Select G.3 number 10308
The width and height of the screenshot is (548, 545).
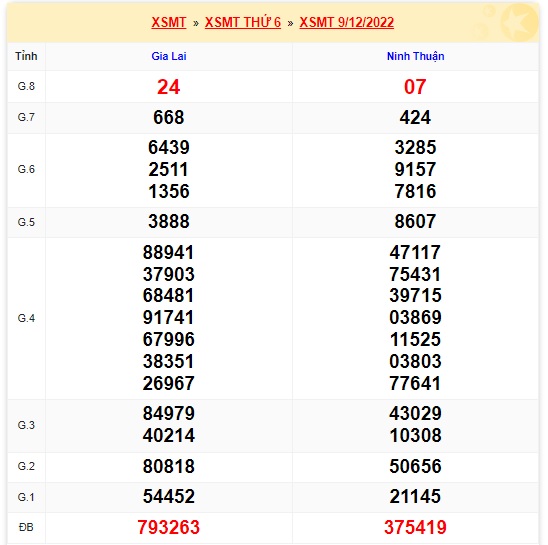(x=415, y=436)
